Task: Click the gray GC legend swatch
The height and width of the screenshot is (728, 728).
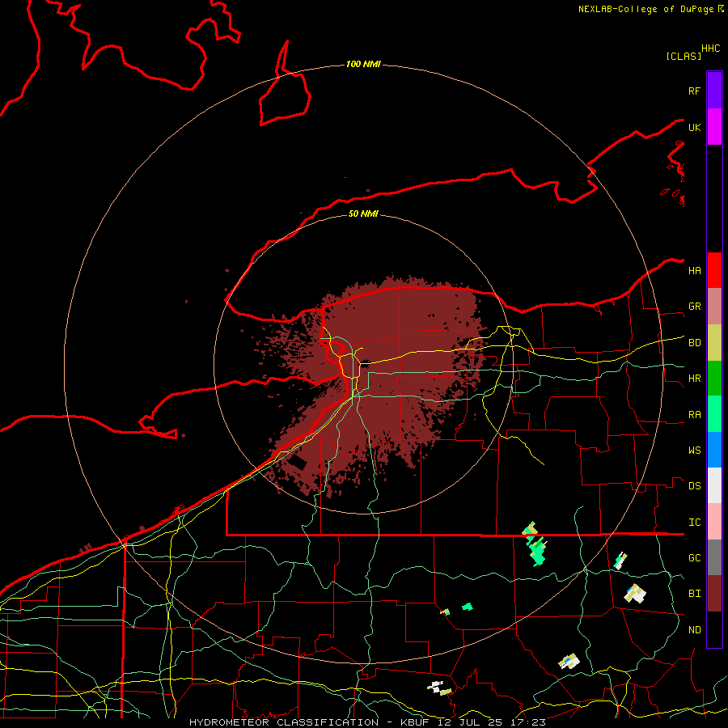Action: (x=714, y=557)
